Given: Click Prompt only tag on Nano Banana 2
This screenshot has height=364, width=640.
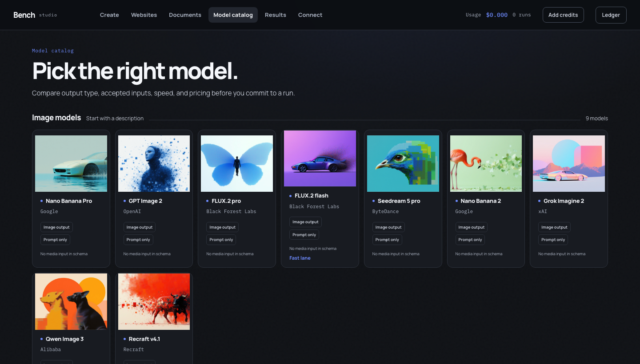Looking at the screenshot, I should pos(470,240).
